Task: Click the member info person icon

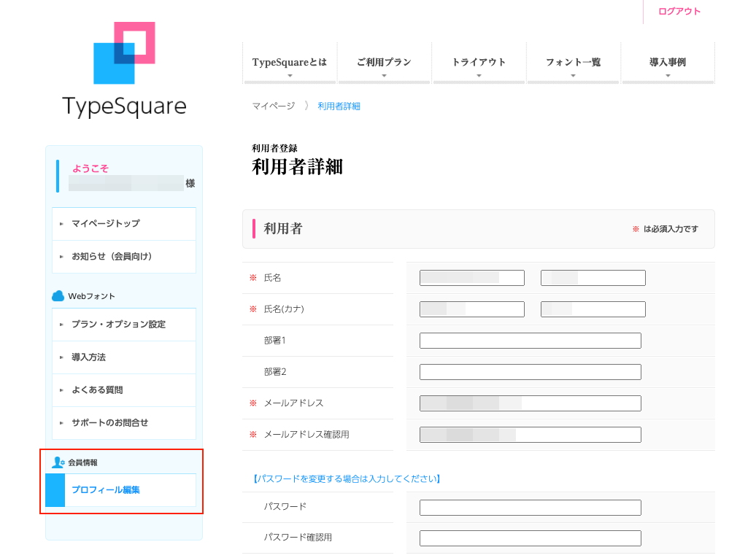Action: [x=58, y=462]
